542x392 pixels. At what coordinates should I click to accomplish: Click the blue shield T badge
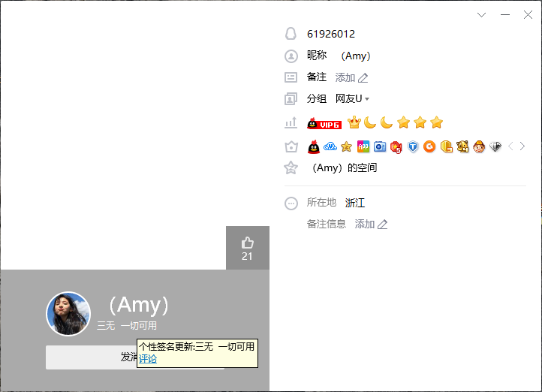(413, 147)
